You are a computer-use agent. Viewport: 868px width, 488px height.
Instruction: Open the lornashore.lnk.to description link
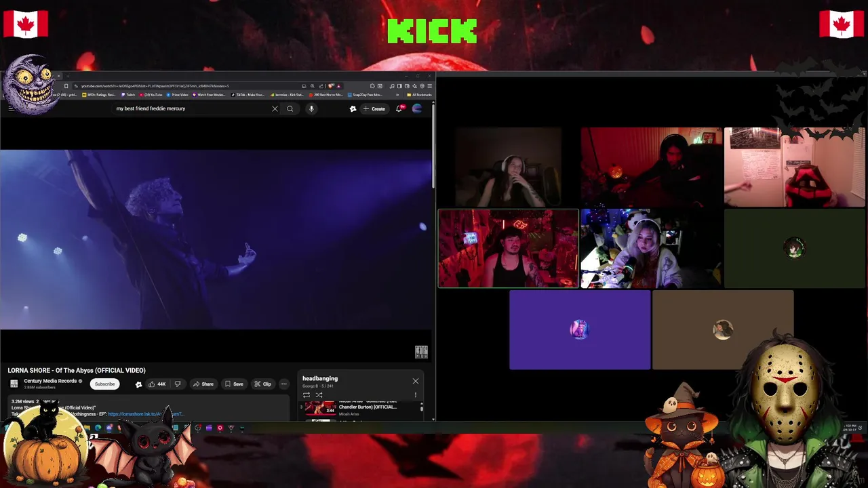tap(146, 414)
